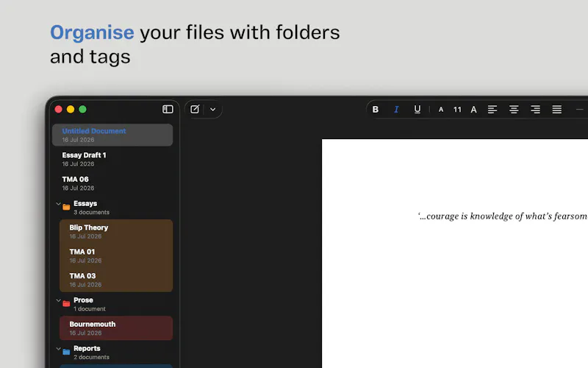The width and height of the screenshot is (588, 368).
Task: Open Bournemouth document
Action: point(116,328)
